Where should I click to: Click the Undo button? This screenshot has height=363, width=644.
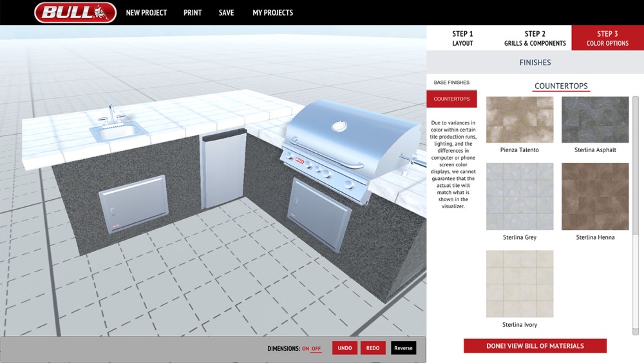tap(345, 348)
